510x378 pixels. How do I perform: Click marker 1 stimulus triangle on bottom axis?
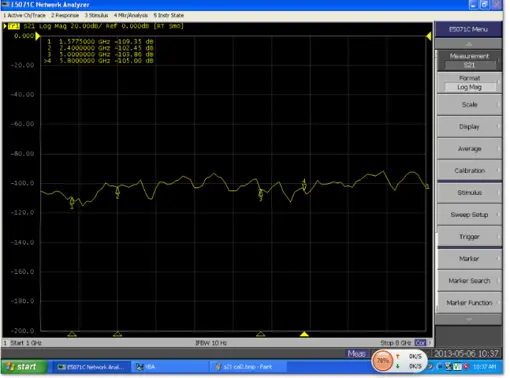[72, 334]
